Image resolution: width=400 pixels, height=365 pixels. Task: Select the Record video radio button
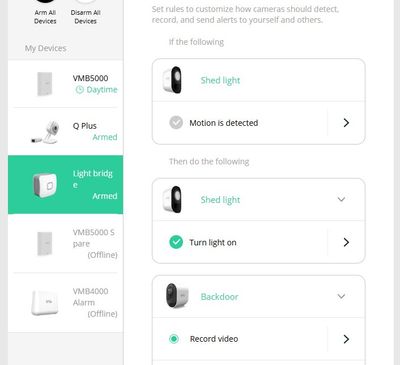click(174, 339)
